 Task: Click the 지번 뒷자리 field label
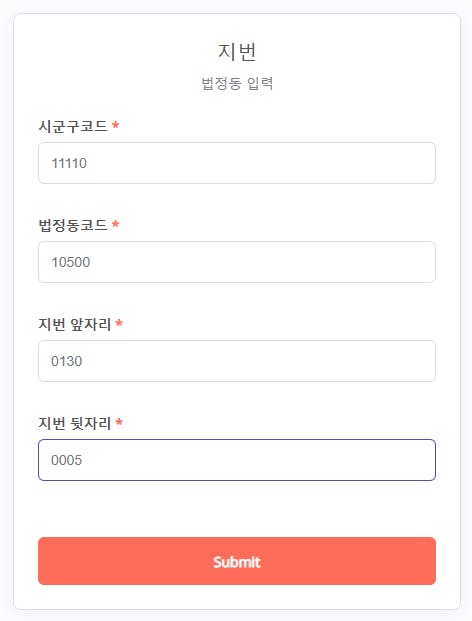pyautogui.click(x=74, y=423)
